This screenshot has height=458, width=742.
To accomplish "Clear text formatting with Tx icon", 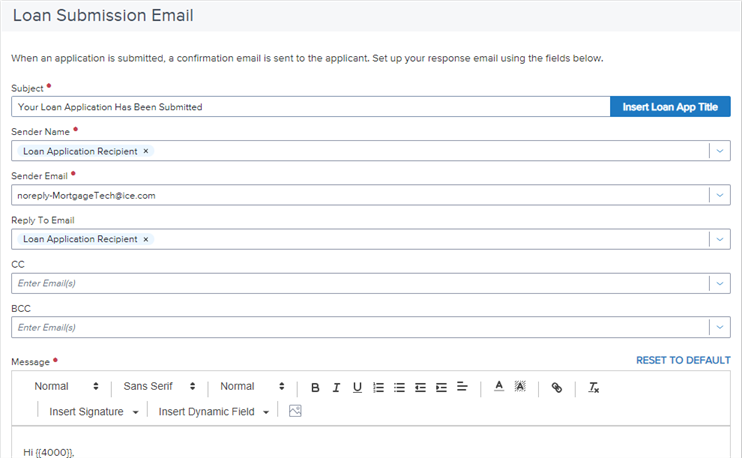I will (x=593, y=387).
